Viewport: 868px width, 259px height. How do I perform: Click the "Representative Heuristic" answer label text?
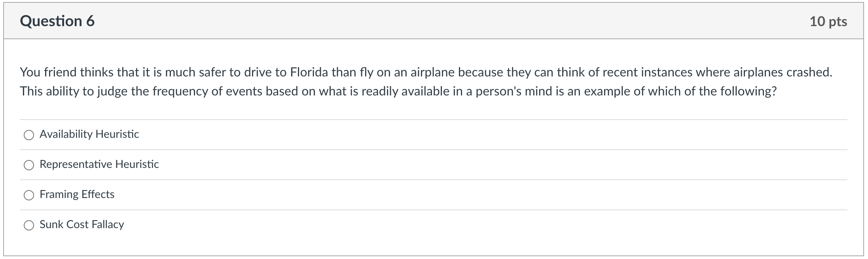pyautogui.click(x=99, y=164)
